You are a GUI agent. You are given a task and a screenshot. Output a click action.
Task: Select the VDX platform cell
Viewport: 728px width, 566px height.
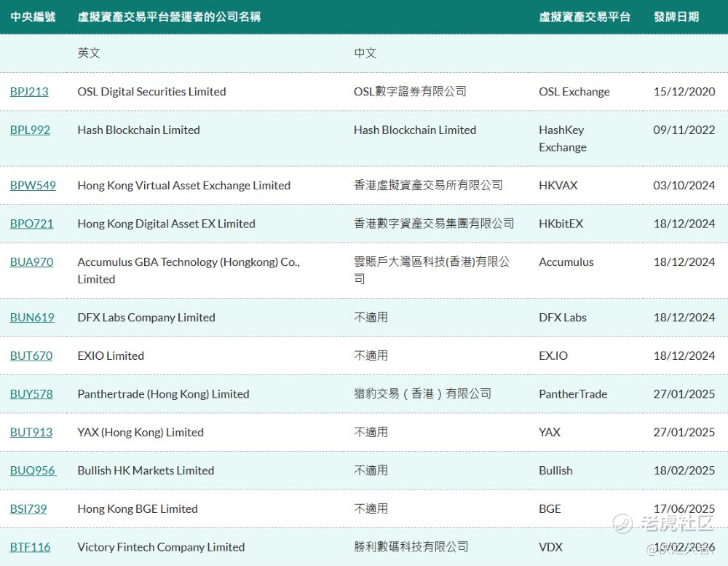550,547
